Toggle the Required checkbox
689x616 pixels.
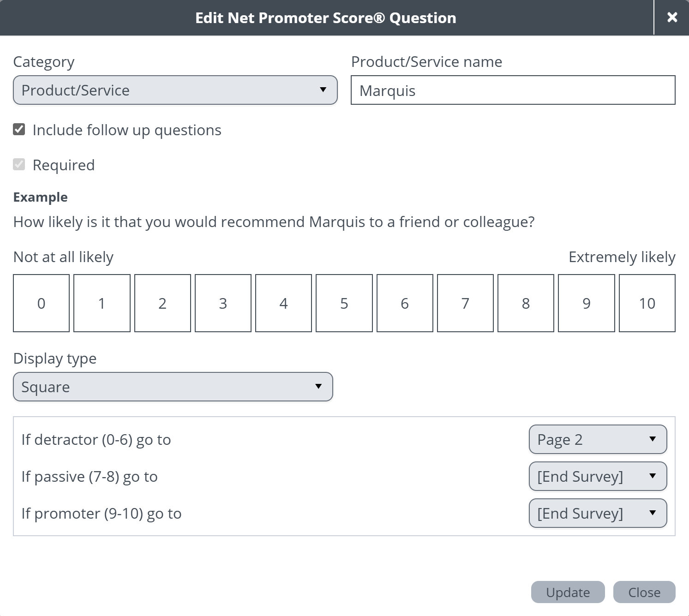[x=19, y=165]
